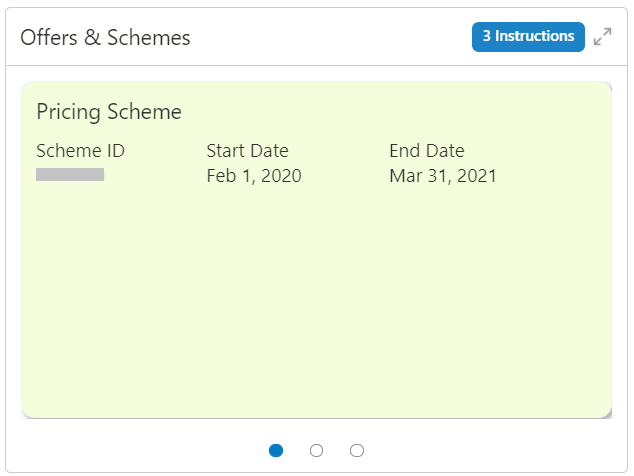Expand the Offers & Schemes widget

[x=602, y=37]
